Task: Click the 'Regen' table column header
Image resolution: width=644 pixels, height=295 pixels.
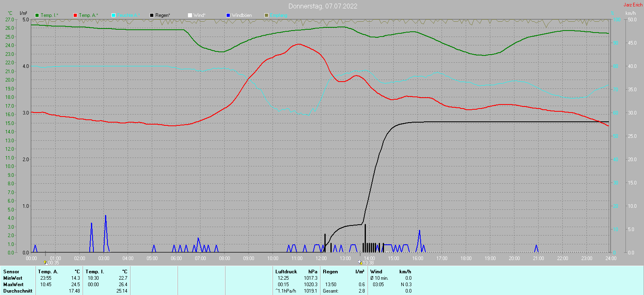Action: [x=330, y=272]
